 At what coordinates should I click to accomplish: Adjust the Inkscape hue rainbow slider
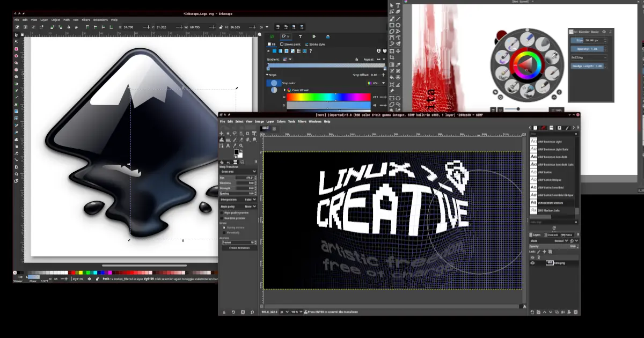[x=328, y=97]
